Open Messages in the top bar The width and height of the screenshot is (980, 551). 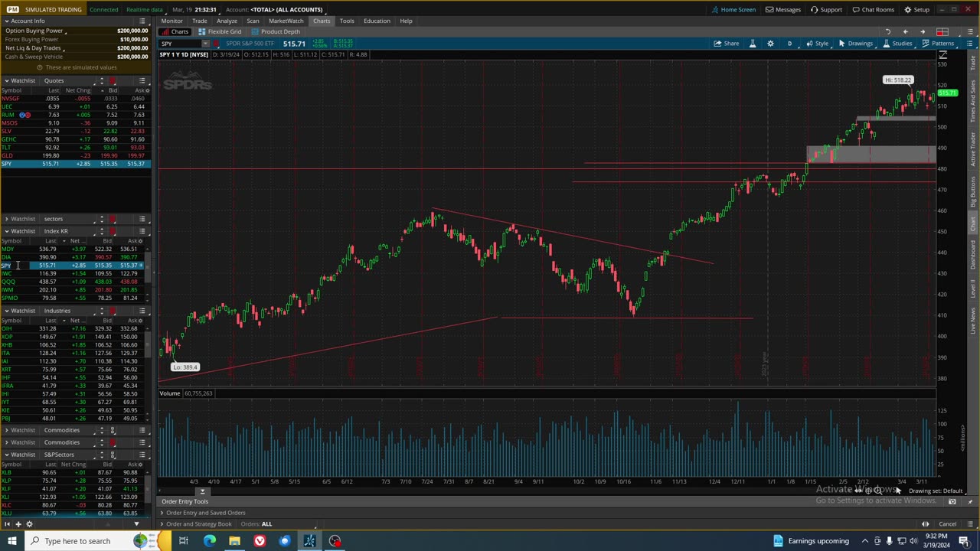coord(783,9)
